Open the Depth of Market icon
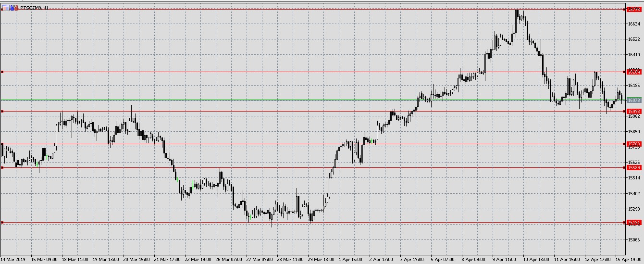 tap(6, 8)
